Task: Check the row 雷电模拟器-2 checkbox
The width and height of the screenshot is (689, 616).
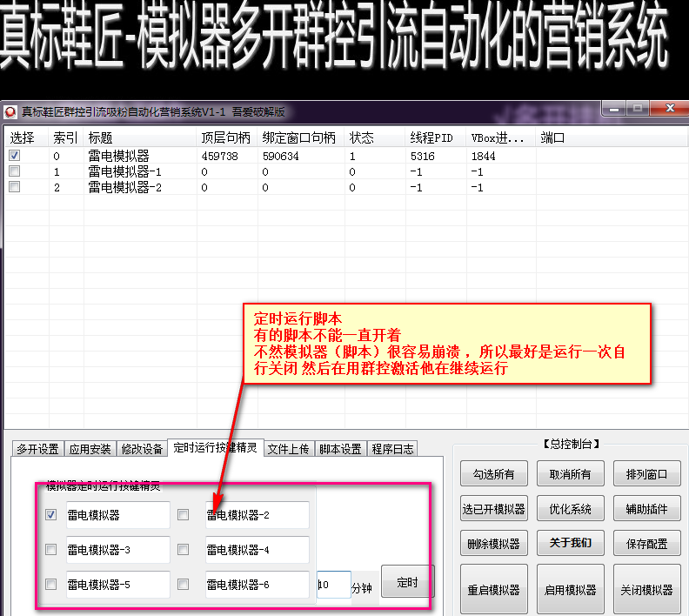Action: pos(15,187)
